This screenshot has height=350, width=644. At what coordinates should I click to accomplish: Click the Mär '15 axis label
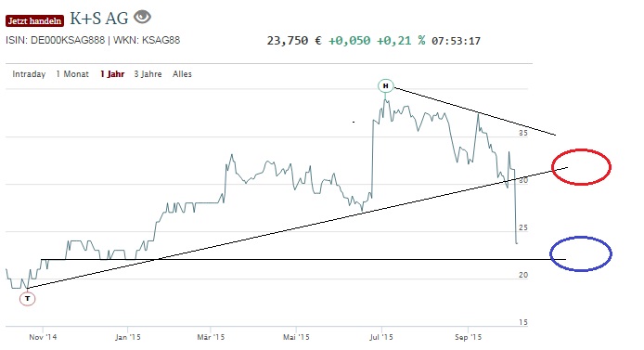pos(211,337)
